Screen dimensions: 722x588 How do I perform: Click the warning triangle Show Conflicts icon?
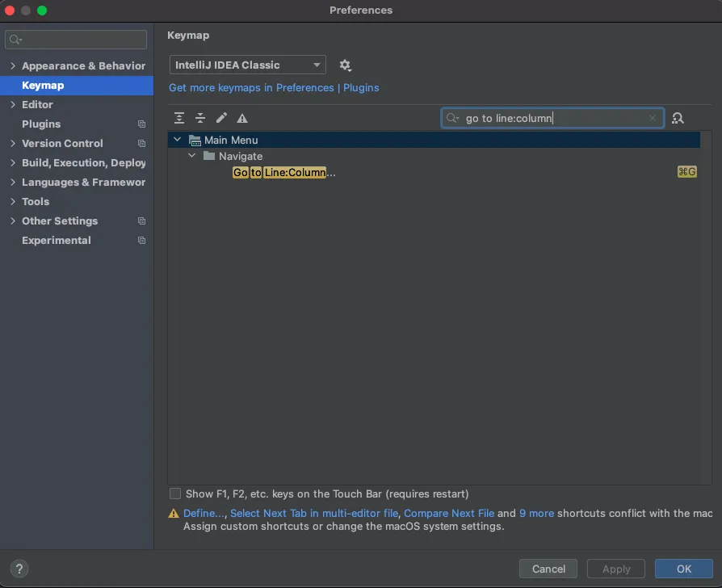[242, 119]
